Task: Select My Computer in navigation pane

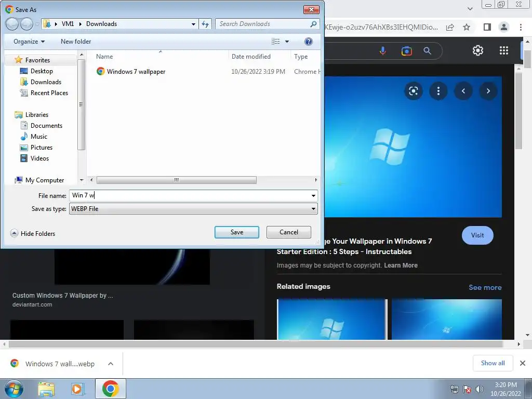Action: (x=45, y=180)
